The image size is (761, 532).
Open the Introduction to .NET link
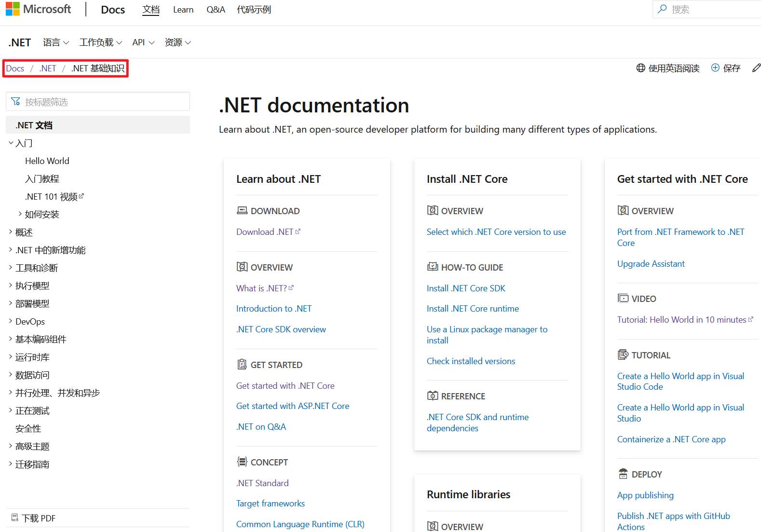click(273, 308)
